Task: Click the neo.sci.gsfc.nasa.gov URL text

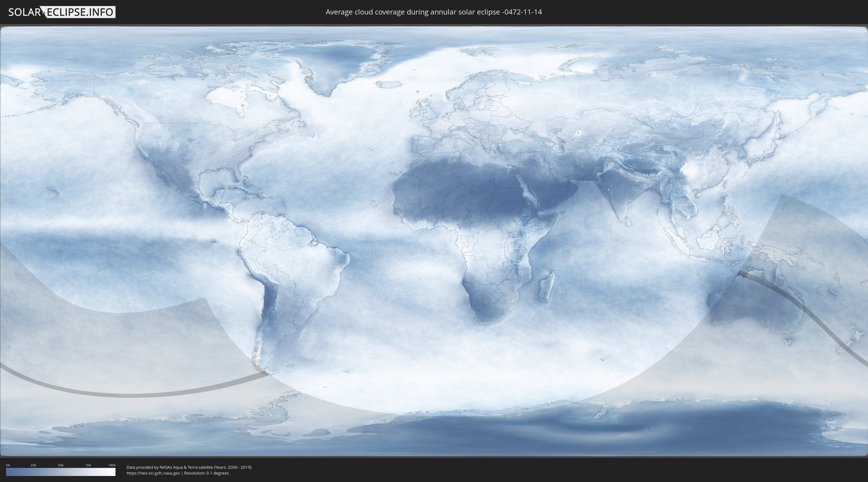Action: tap(153, 473)
